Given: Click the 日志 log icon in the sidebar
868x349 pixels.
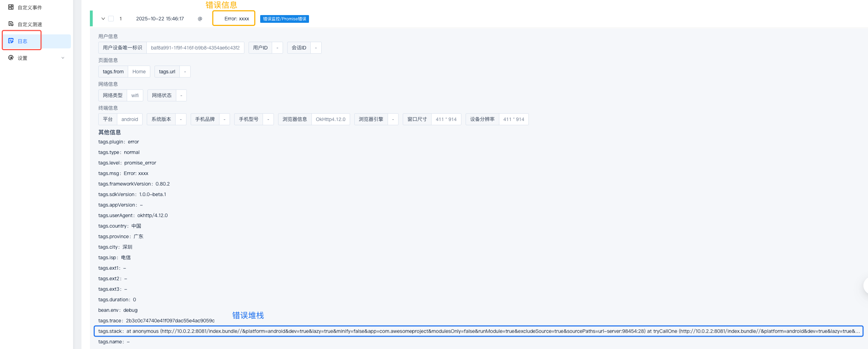Looking at the screenshot, I should [11, 41].
